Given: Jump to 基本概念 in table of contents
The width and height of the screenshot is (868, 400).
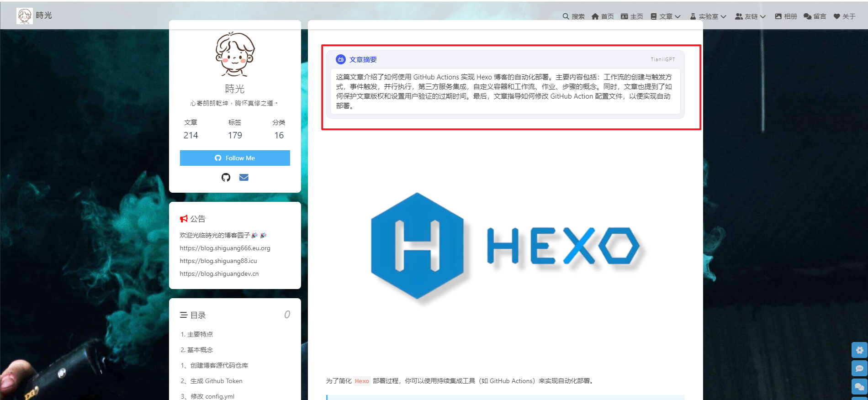Looking at the screenshot, I should [x=197, y=350].
